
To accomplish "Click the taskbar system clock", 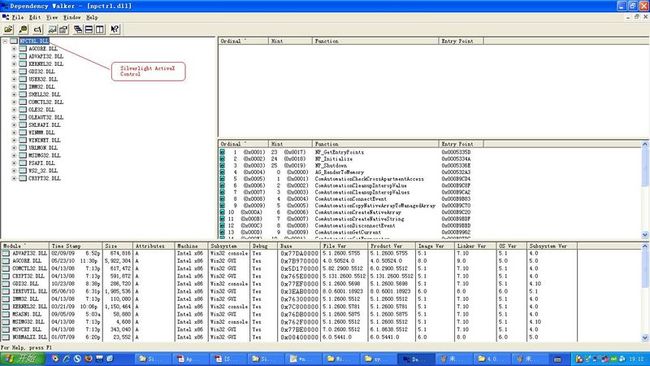I will click(637, 359).
